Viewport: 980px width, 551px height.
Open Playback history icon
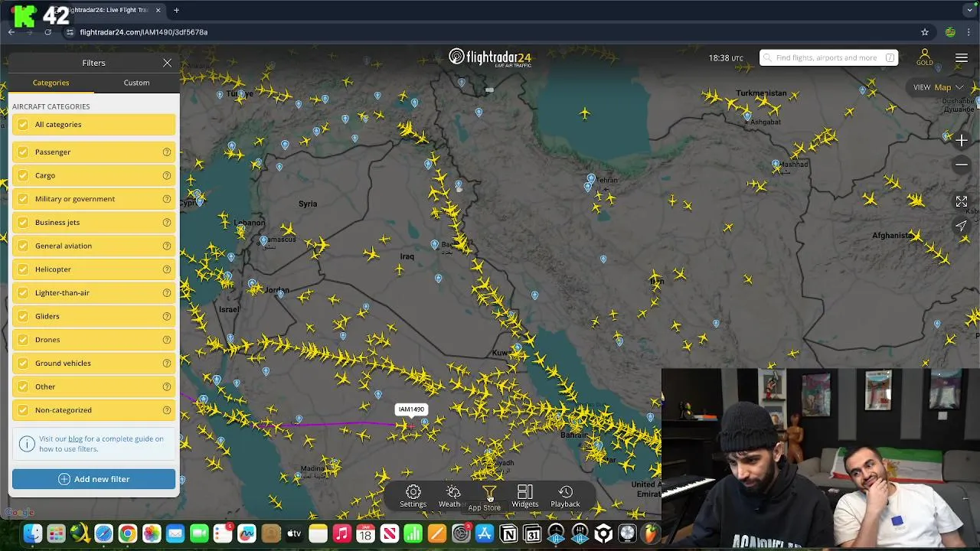565,496
